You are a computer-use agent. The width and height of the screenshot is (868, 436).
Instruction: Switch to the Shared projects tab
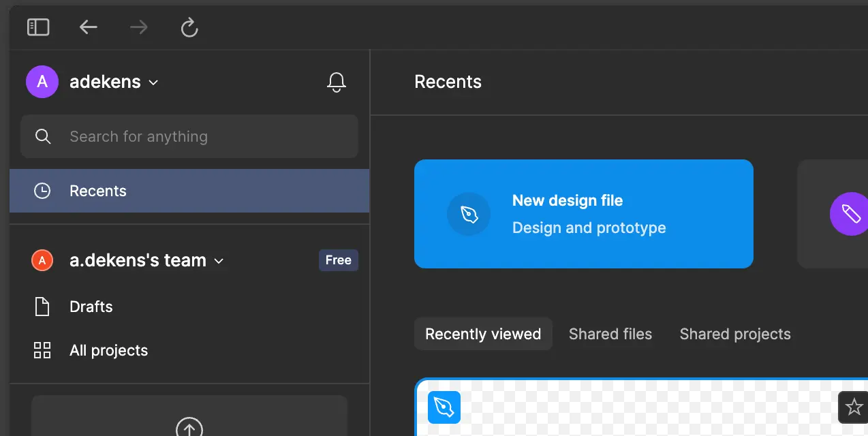(734, 334)
